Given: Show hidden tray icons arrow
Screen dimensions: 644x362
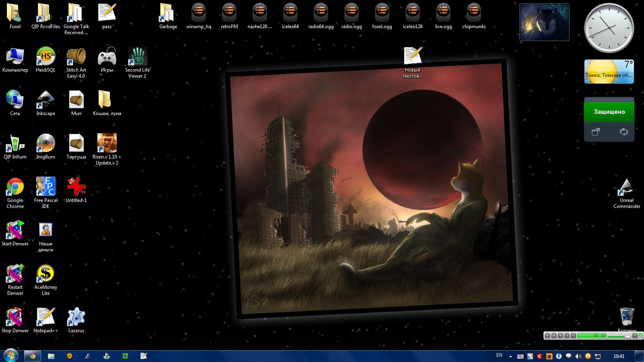Looking at the screenshot, I should (510, 356).
